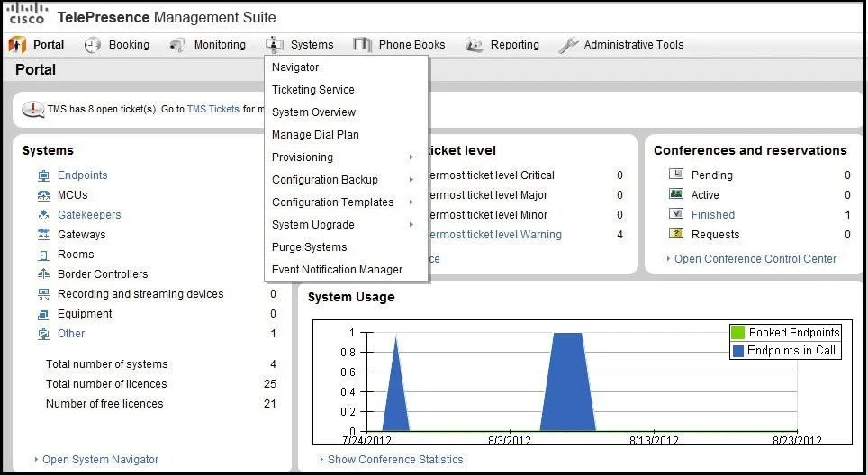Screen dimensions: 868x475
Task: Select Navigator from the Systems menu
Action: click(295, 67)
